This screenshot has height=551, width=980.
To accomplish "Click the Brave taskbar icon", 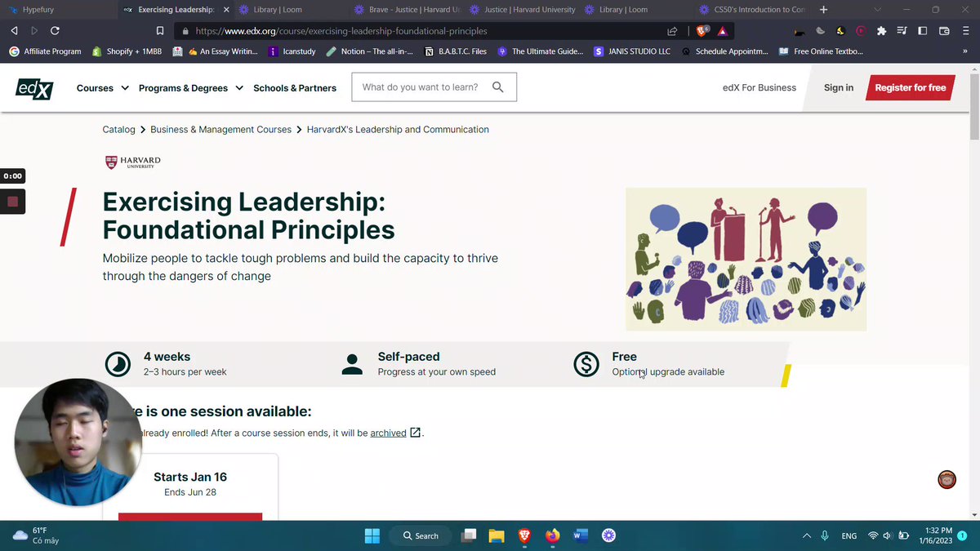I will (x=524, y=535).
